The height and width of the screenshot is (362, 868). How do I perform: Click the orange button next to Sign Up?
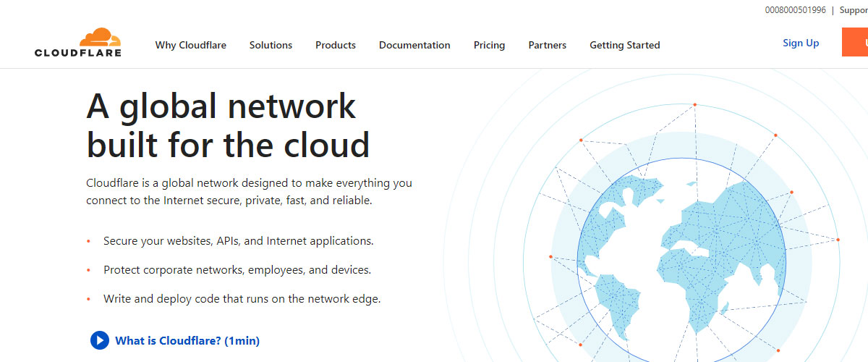coord(855,43)
